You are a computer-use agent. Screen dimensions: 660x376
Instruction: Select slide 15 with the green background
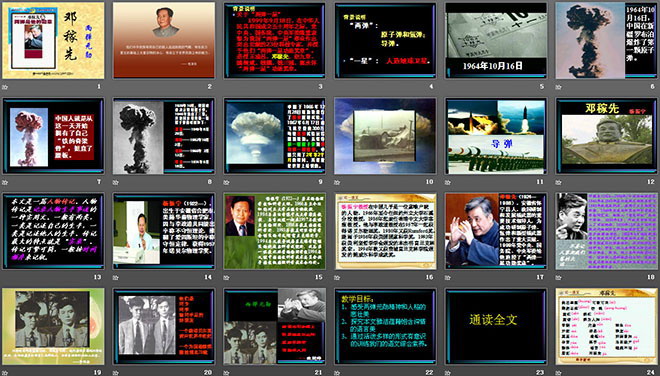274,231
